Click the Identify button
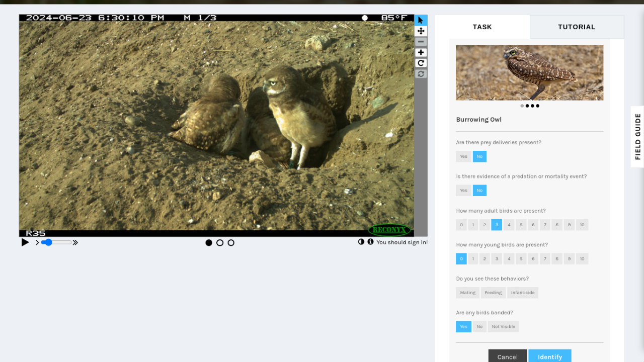644x362 pixels. pyautogui.click(x=550, y=356)
